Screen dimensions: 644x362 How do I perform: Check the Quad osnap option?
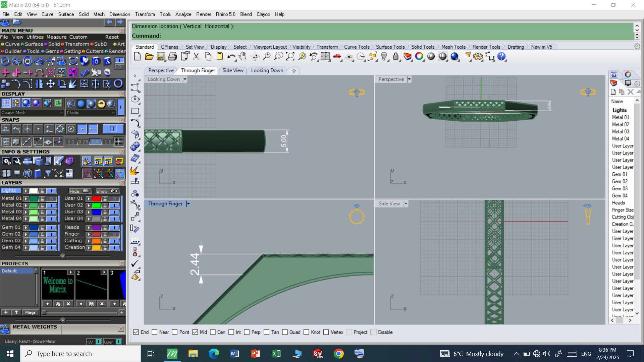(x=285, y=332)
